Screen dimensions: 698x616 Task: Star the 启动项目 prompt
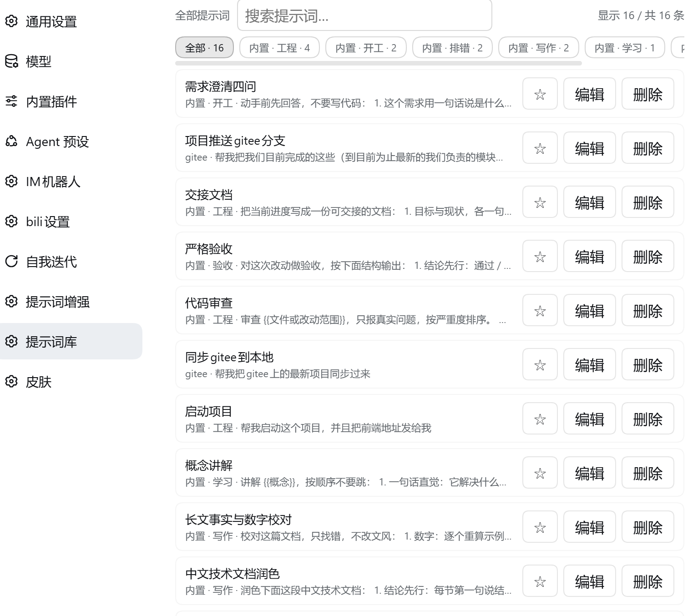[540, 419]
